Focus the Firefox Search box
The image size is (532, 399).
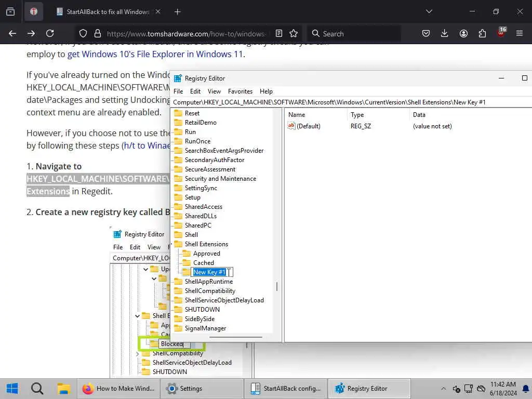pyautogui.click(x=353, y=34)
